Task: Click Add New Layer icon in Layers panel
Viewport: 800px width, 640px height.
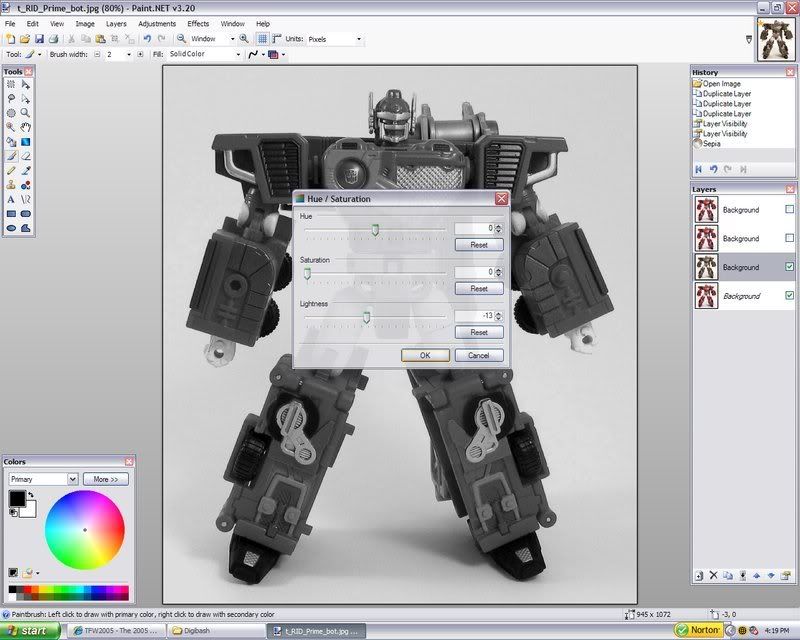Action: pos(699,576)
